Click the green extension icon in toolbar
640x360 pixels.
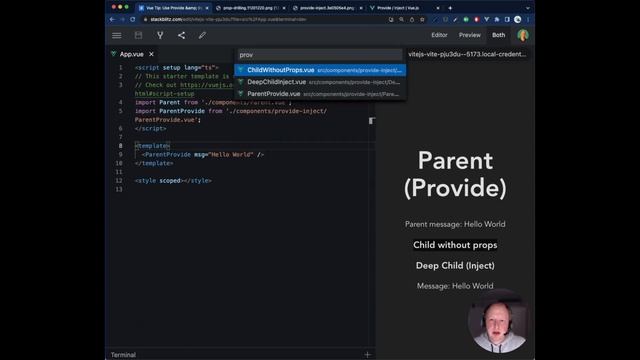coord(466,19)
